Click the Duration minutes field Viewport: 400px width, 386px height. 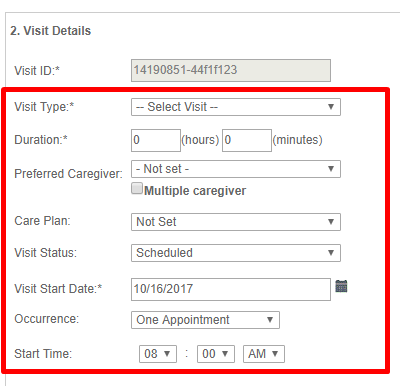coord(247,140)
